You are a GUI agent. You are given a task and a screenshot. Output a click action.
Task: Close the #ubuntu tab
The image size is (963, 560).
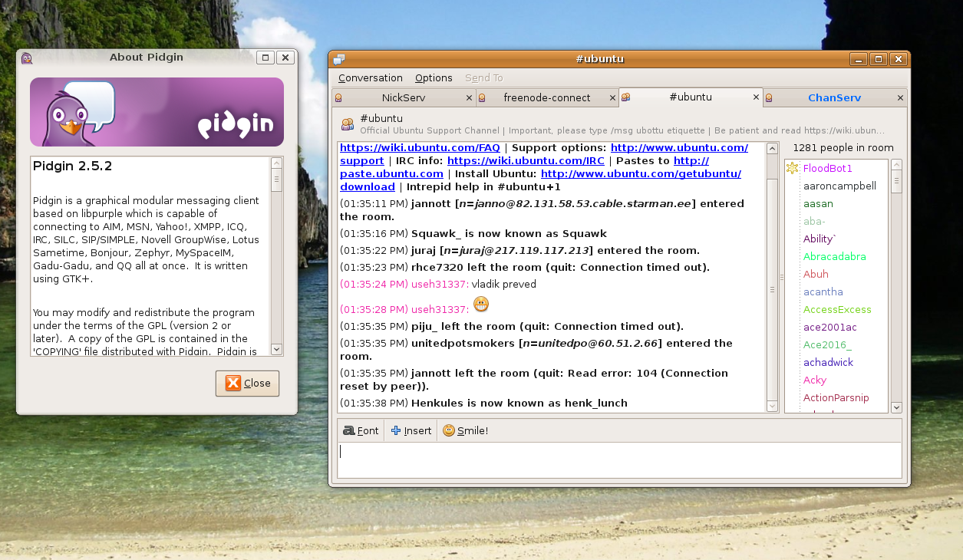756,97
